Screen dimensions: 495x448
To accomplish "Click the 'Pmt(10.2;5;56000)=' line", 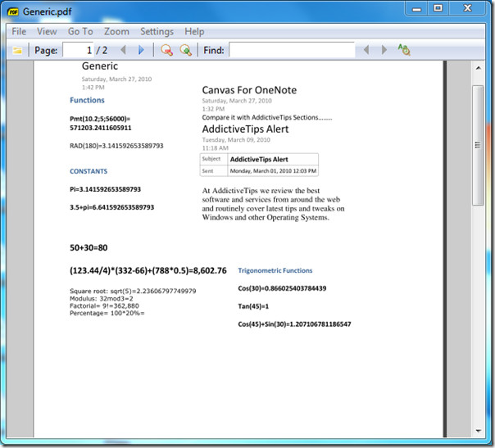I will tap(100, 119).
